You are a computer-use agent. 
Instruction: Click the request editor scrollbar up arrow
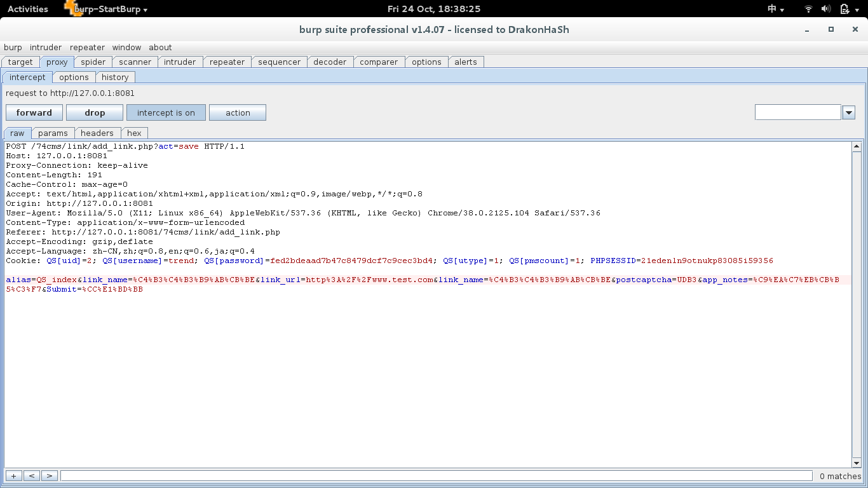(x=857, y=147)
